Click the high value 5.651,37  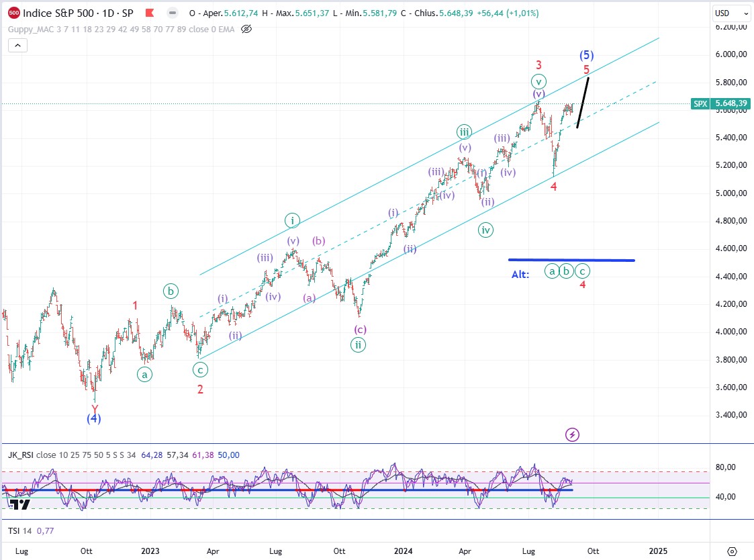coord(313,13)
